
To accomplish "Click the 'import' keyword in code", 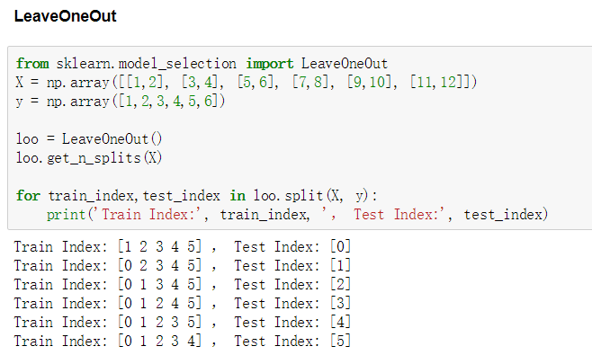I will pyautogui.click(x=270, y=64).
